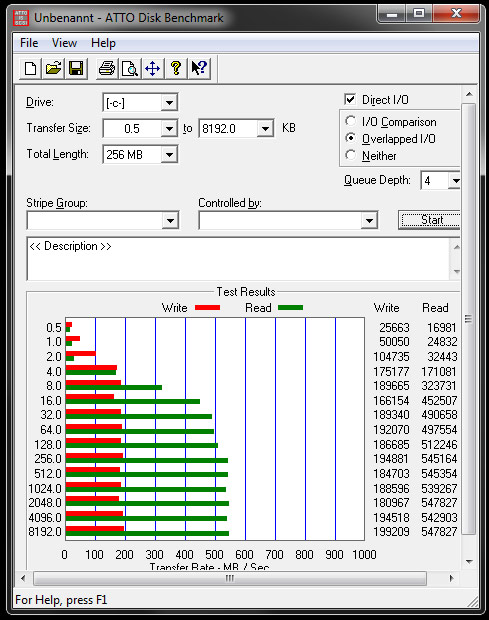This screenshot has width=489, height=620.
Task: Open the maximum Transfer Size 8192.0 dropdown
Action: click(265, 129)
